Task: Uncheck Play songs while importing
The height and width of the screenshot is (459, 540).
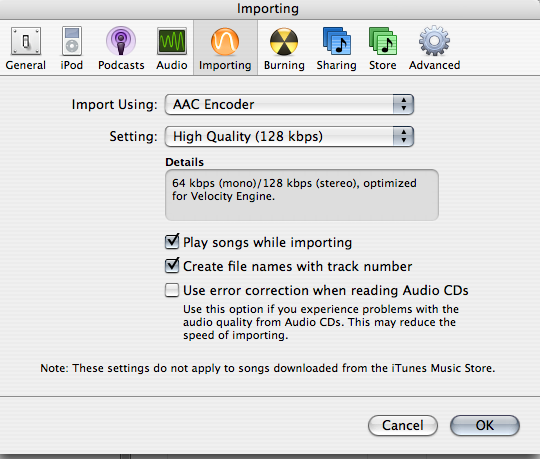Action: coord(172,241)
